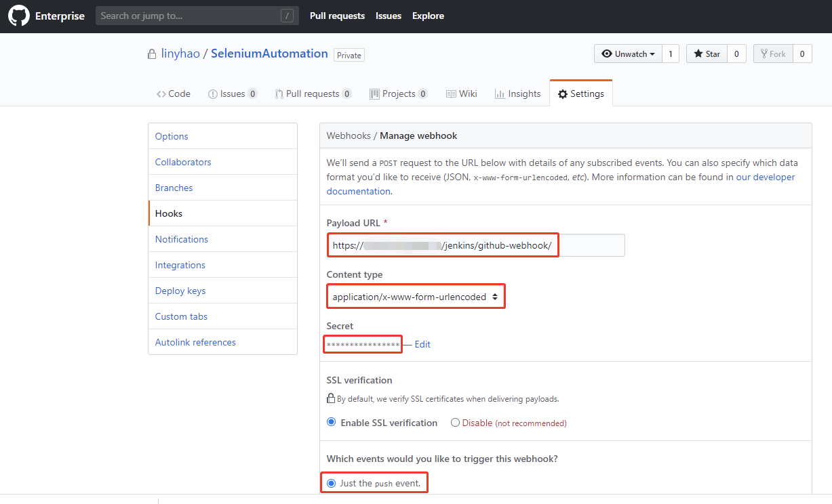The width and height of the screenshot is (832, 504).
Task: Click the Settings gear icon
Action: pyautogui.click(x=563, y=94)
